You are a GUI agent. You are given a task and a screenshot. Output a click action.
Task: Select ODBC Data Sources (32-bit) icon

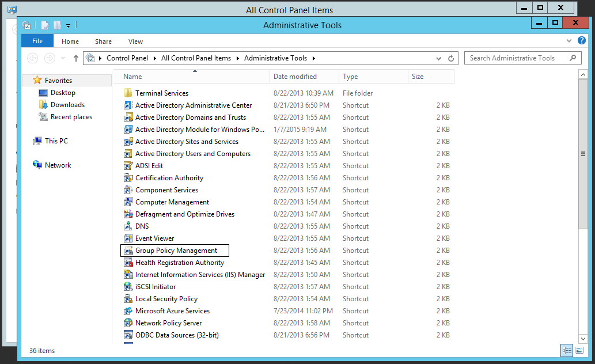[x=128, y=335]
